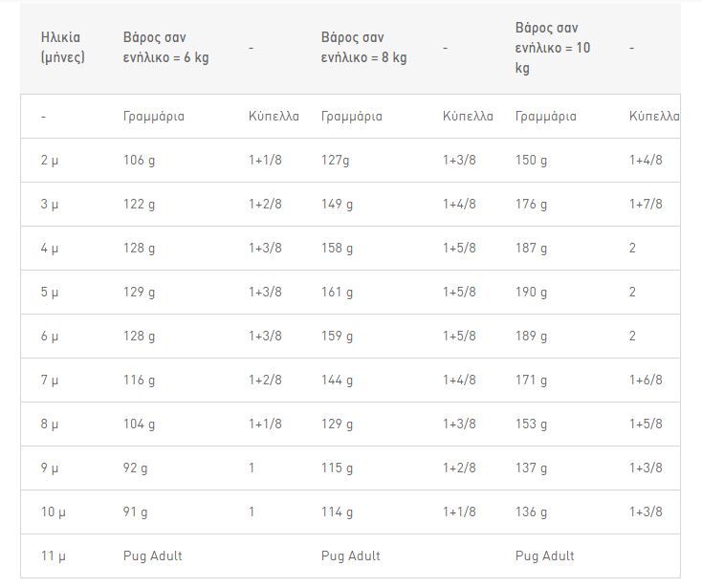Click the "158 g" cell

[x=338, y=248]
